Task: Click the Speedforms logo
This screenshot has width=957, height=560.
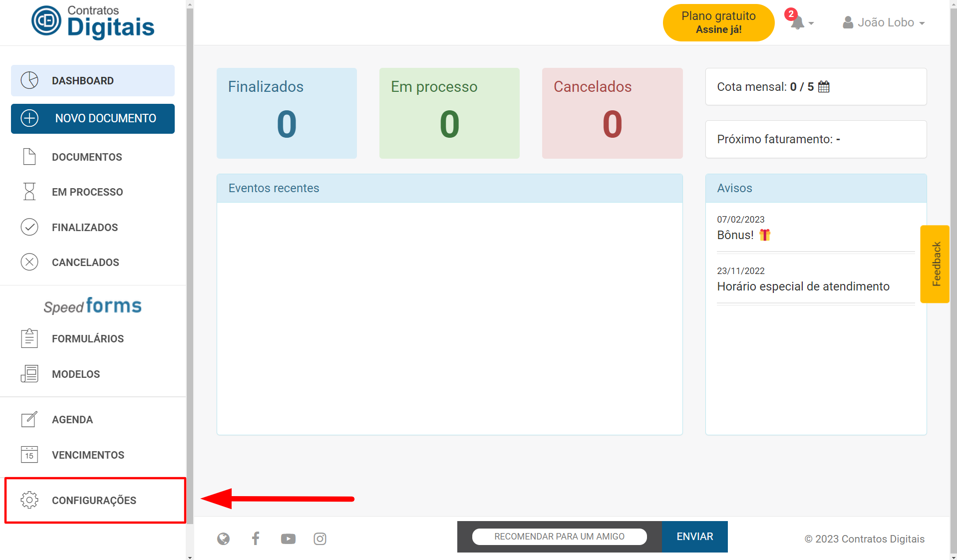Action: (x=93, y=306)
